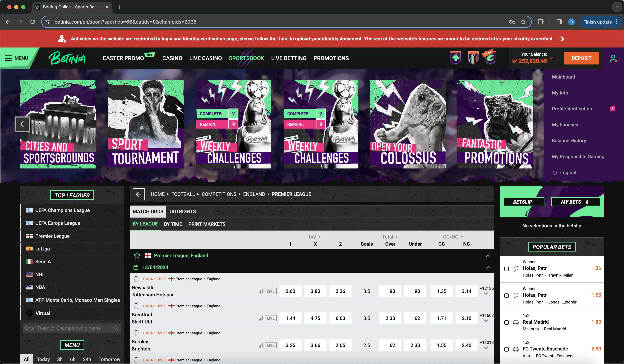Click the password key icon
Screen dimensions: 624x364
click(512, 22)
